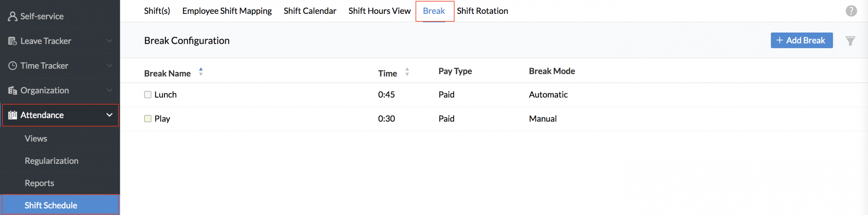868x215 pixels.
Task: Click the Time Tracker clock icon
Action: click(x=13, y=66)
